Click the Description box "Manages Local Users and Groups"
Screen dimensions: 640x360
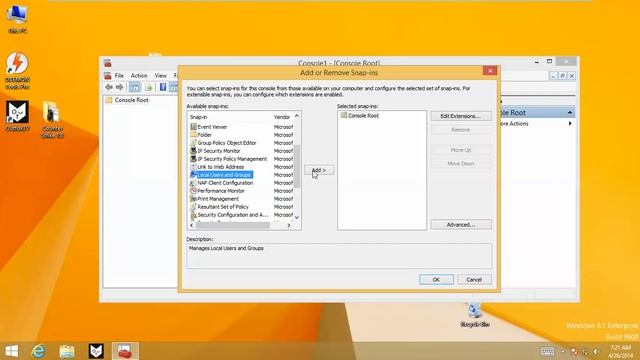(339, 256)
